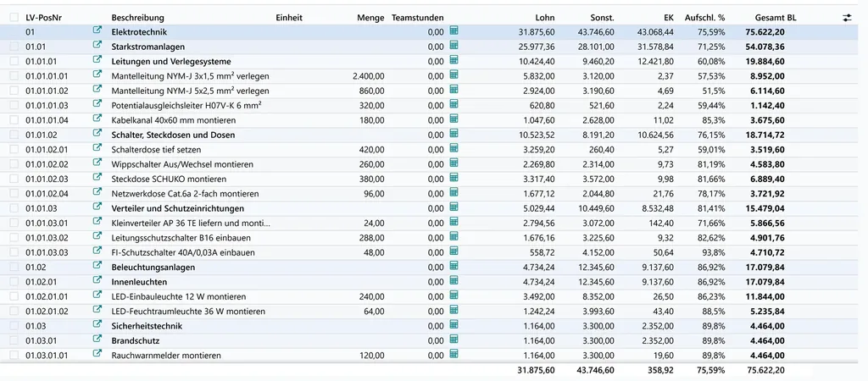Viewport: 868px width, 381px height.
Task: Open link icon for Starkstromanlagen row
Action: click(97, 46)
